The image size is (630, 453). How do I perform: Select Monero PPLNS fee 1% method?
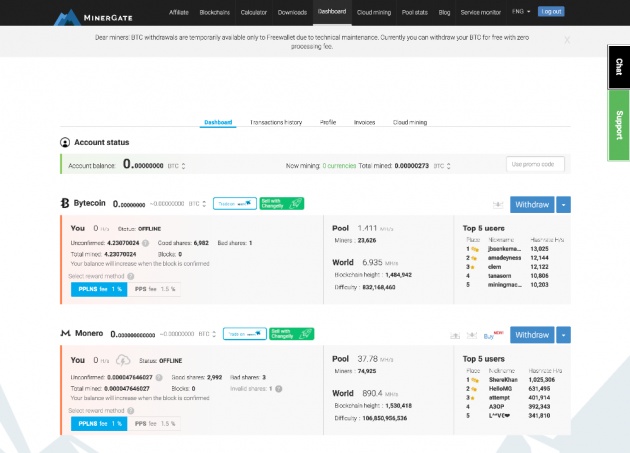point(99,423)
